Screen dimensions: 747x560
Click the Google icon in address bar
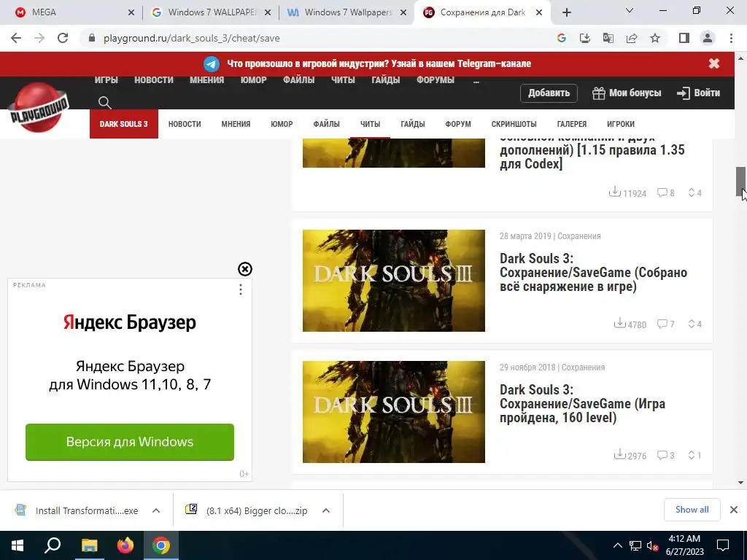tap(562, 38)
